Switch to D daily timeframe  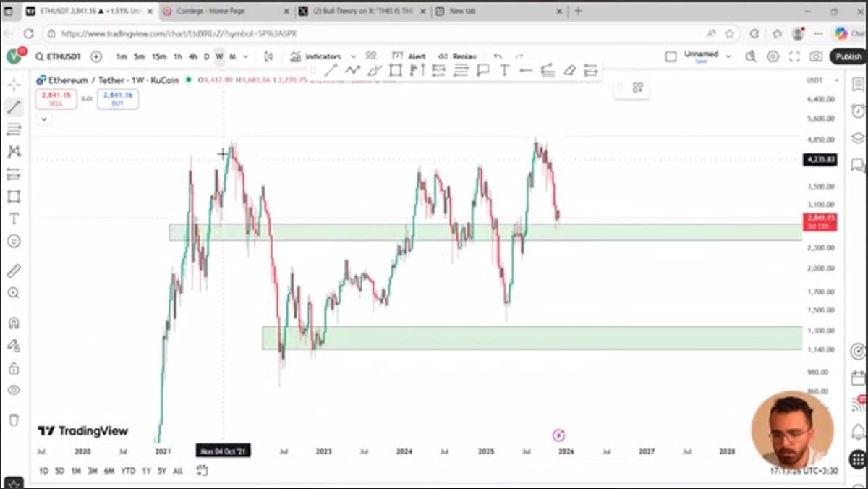point(206,56)
